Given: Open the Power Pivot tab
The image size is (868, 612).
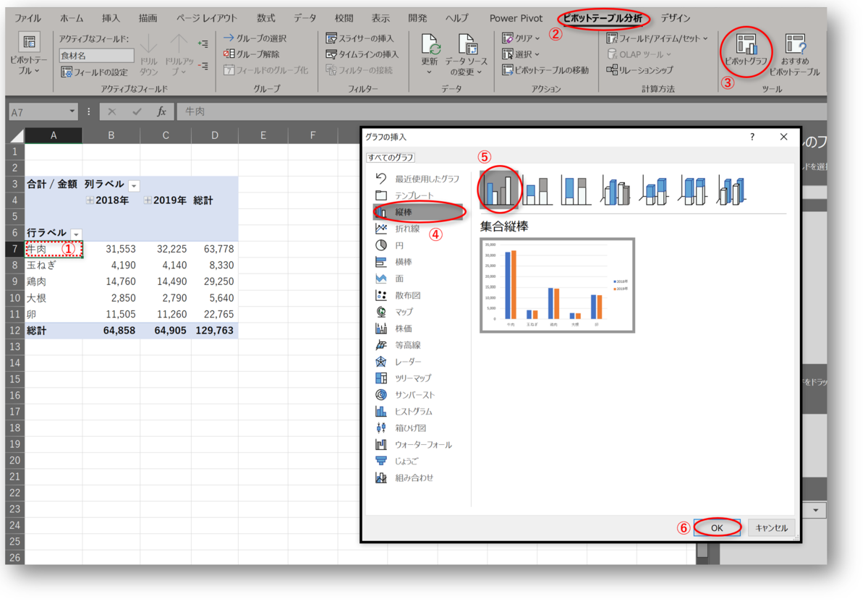Looking at the screenshot, I should [x=516, y=18].
